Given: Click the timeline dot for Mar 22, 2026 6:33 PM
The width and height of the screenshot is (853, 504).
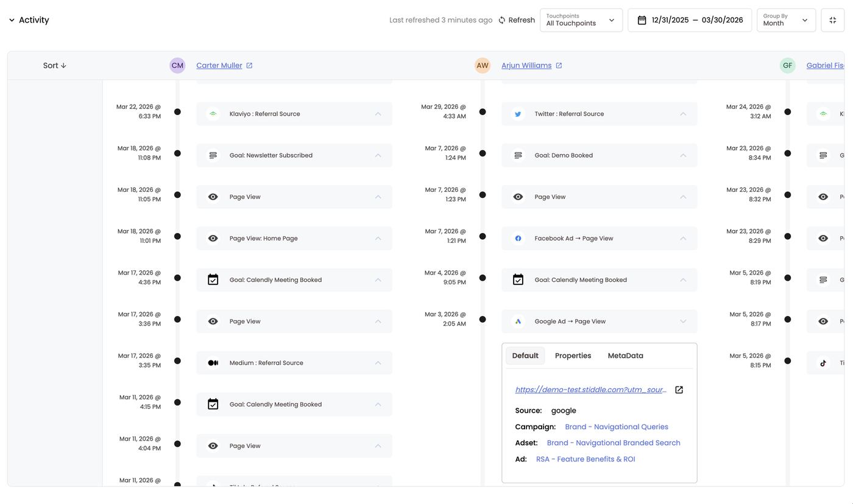Looking at the screenshot, I should click(x=177, y=112).
